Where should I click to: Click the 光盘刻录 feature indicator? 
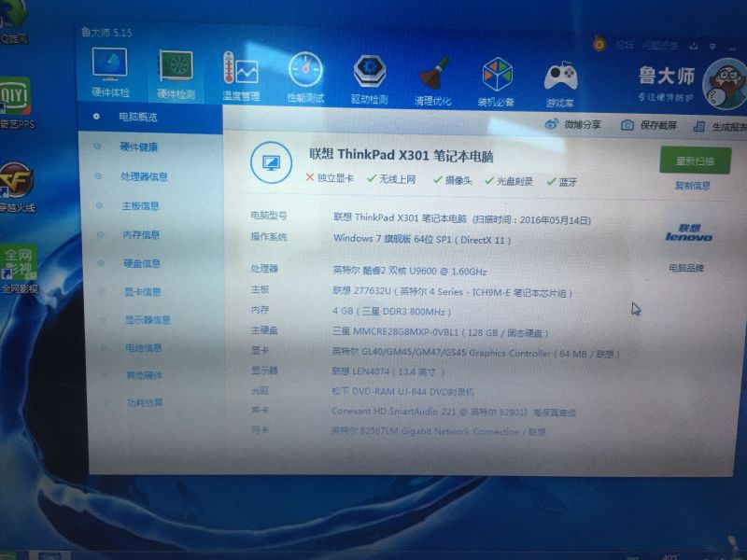(509, 181)
